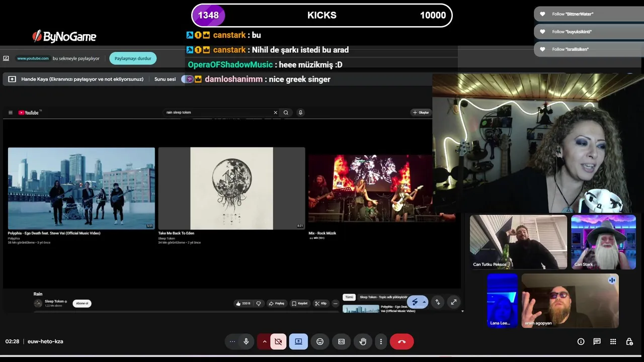The image size is (644, 362).
Task: Like the Rain video
Action: pyautogui.click(x=243, y=303)
